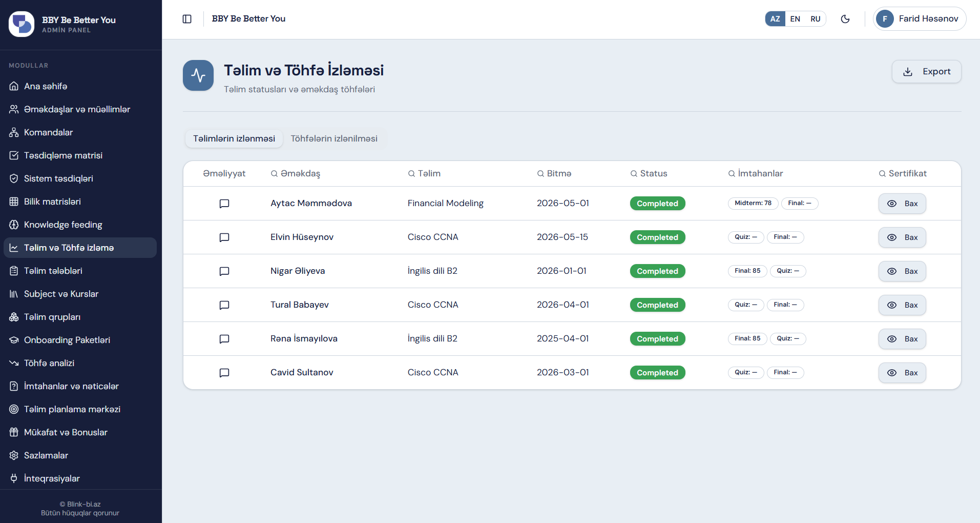Select AZ language option
980x523 pixels.
click(775, 19)
